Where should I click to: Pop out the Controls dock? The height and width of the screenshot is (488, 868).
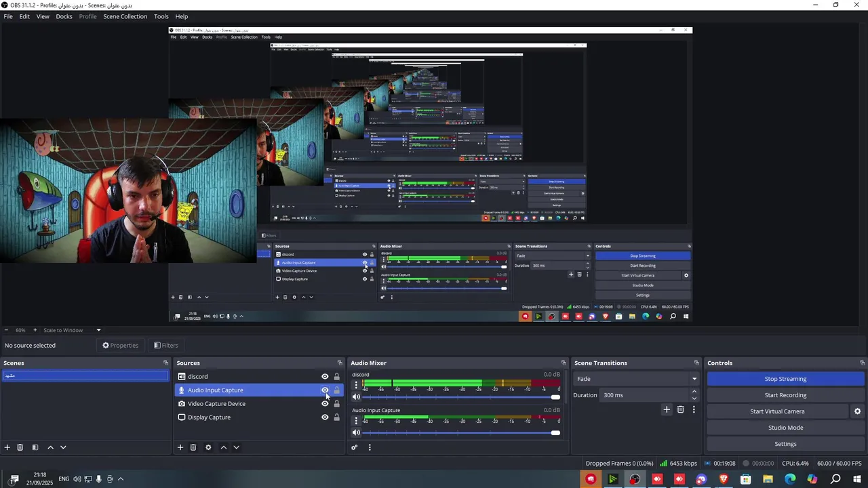point(863,363)
